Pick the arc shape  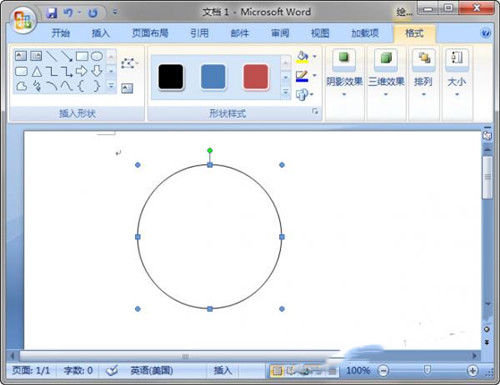[x=52, y=87]
